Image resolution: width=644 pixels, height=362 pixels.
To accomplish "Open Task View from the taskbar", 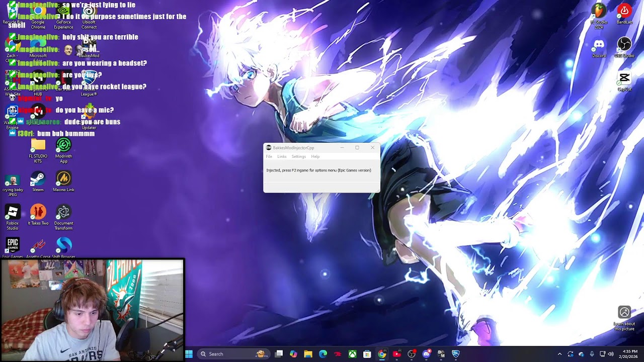I will [x=279, y=354].
